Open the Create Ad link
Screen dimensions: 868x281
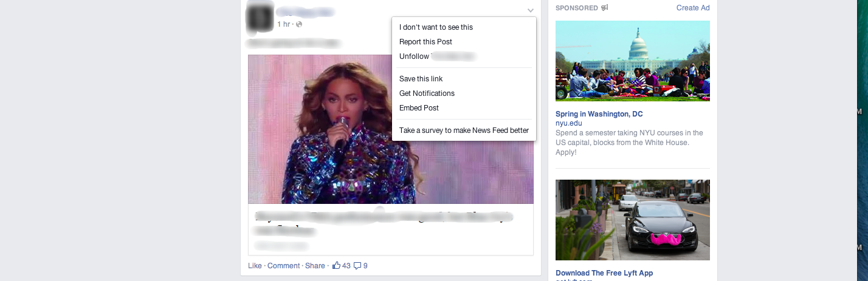693,8
